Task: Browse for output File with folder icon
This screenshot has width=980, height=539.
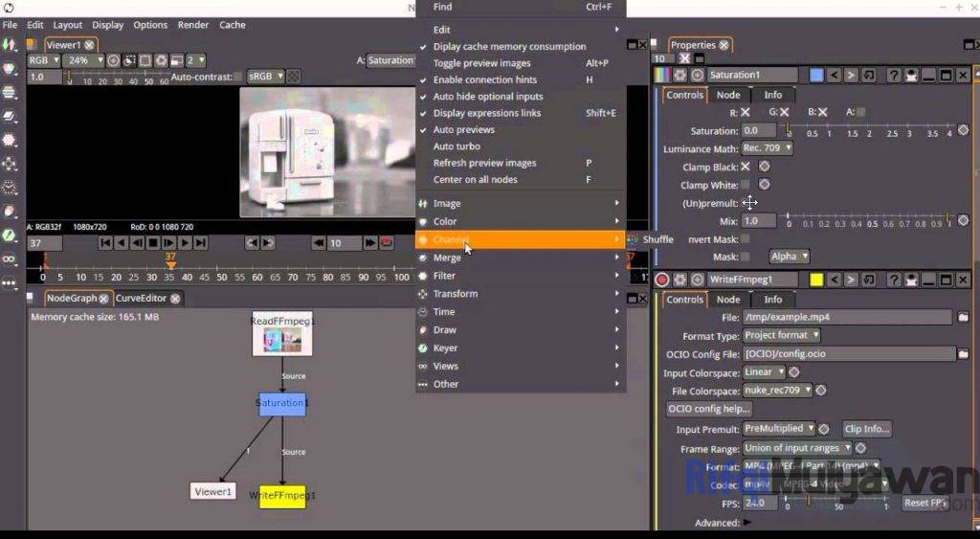Action: tap(963, 317)
